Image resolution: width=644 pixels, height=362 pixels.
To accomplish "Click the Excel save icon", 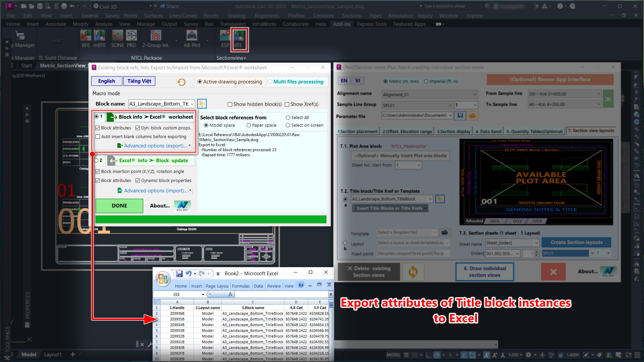I will click(x=179, y=274).
